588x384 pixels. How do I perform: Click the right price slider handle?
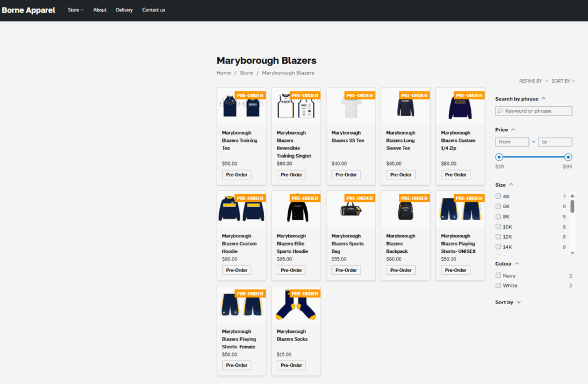[x=568, y=157]
